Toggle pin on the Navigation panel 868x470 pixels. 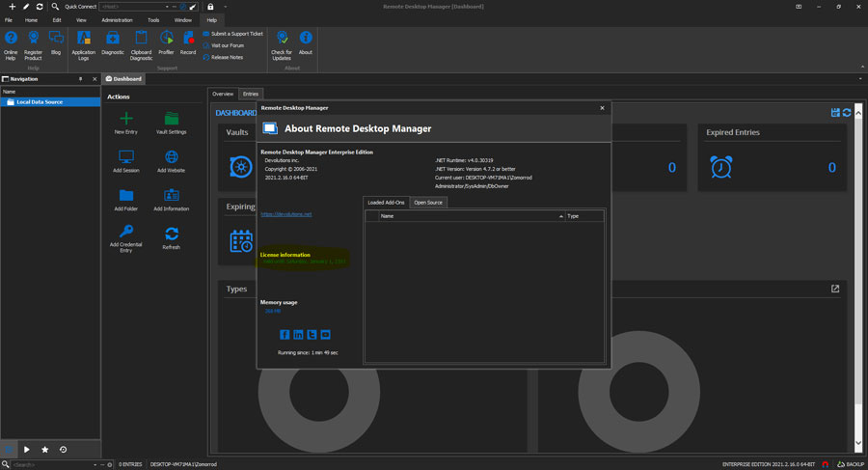pos(81,79)
